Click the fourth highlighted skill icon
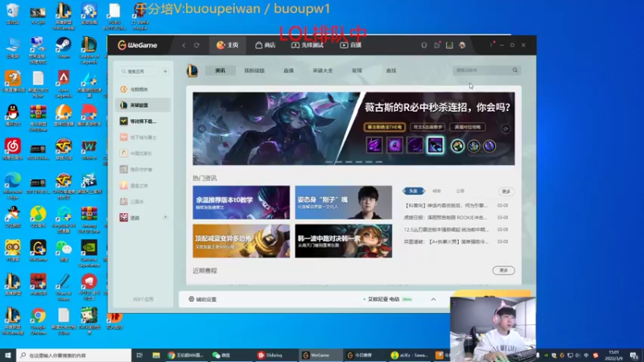The width and height of the screenshot is (644, 362). tap(435, 146)
